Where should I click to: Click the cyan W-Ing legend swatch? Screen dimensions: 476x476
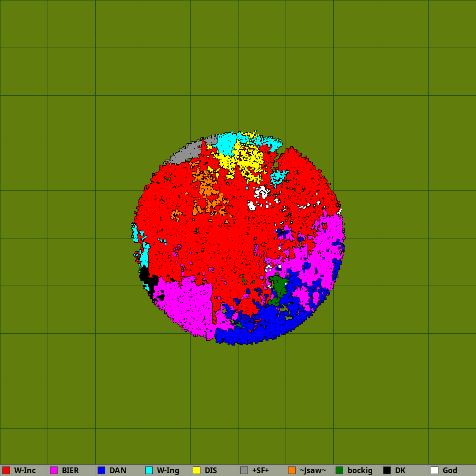pyautogui.click(x=149, y=470)
